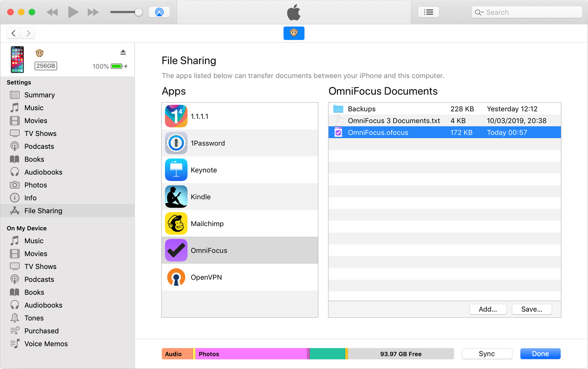Eject the connected iPhone
588x369 pixels.
123,52
